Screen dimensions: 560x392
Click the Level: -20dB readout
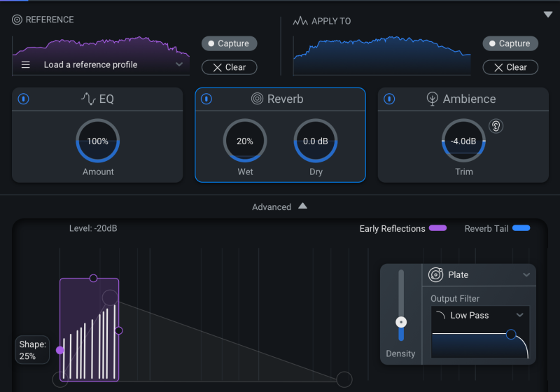[93, 228]
